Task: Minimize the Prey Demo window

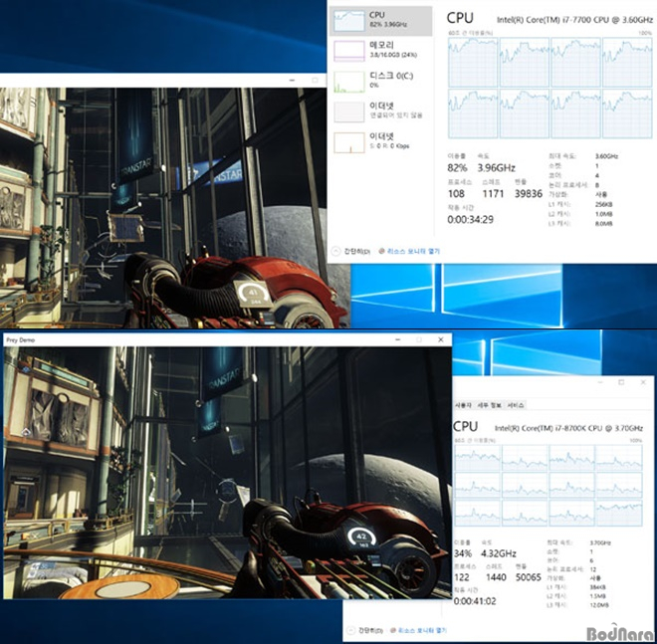Action: [397, 339]
